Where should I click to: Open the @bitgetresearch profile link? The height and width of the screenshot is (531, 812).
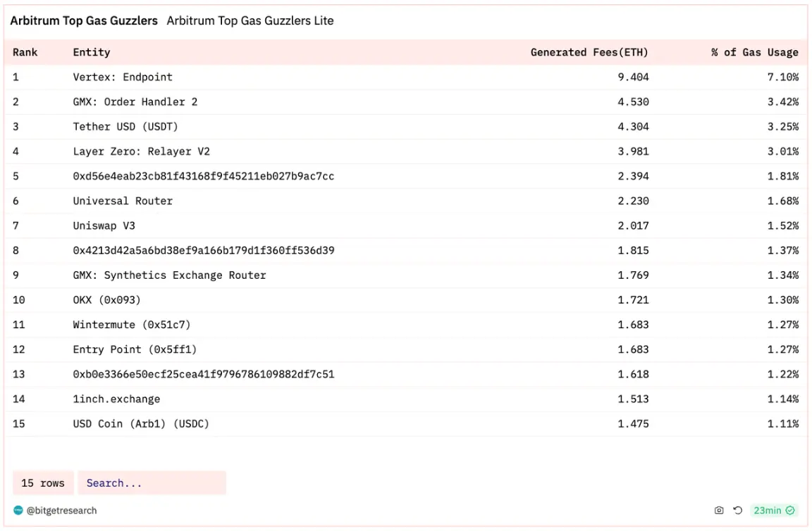pos(61,511)
